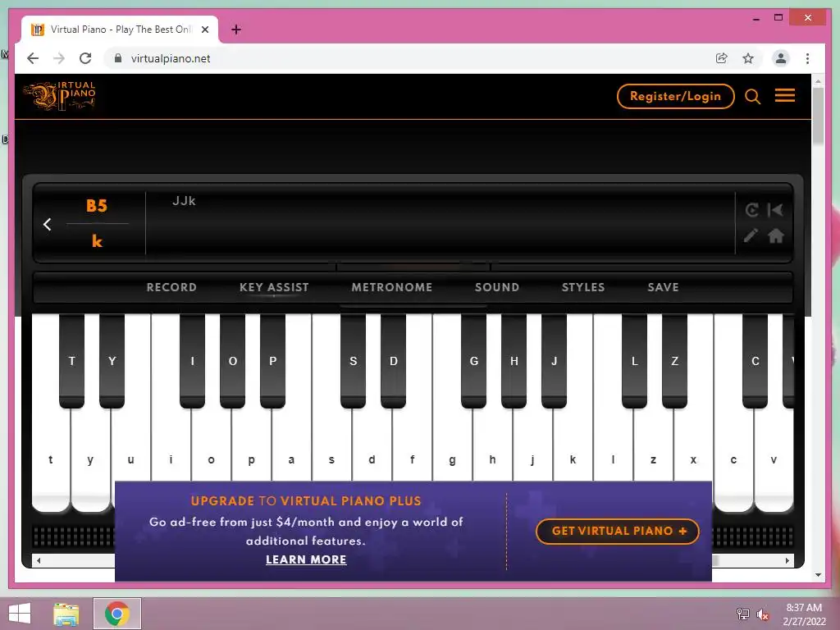Open the SOUND menu
Viewport: 840px width, 630px height.
click(x=496, y=287)
